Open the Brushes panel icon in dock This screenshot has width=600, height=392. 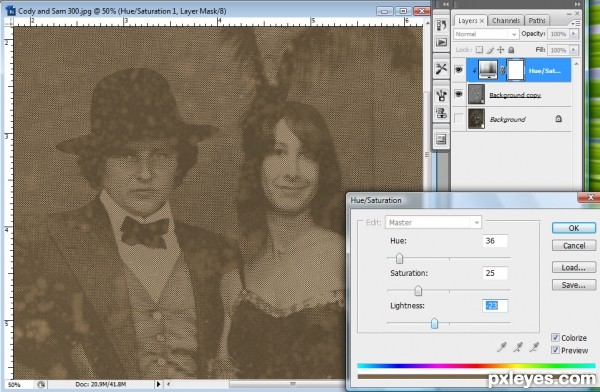[x=441, y=95]
